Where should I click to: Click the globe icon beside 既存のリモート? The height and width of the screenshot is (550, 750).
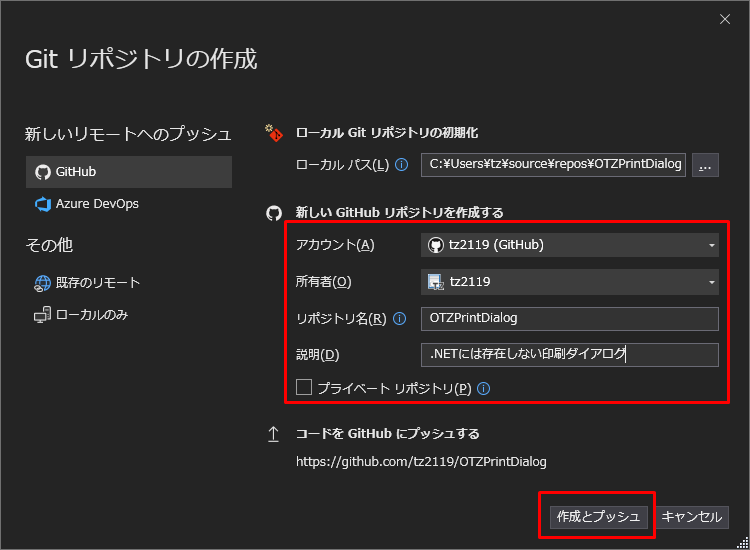[x=42, y=283]
